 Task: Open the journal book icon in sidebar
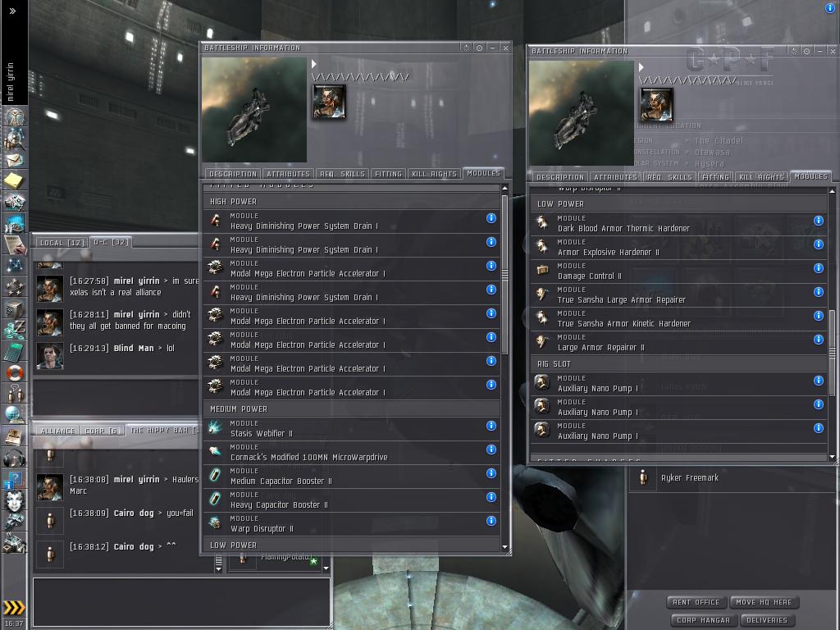coord(15,436)
